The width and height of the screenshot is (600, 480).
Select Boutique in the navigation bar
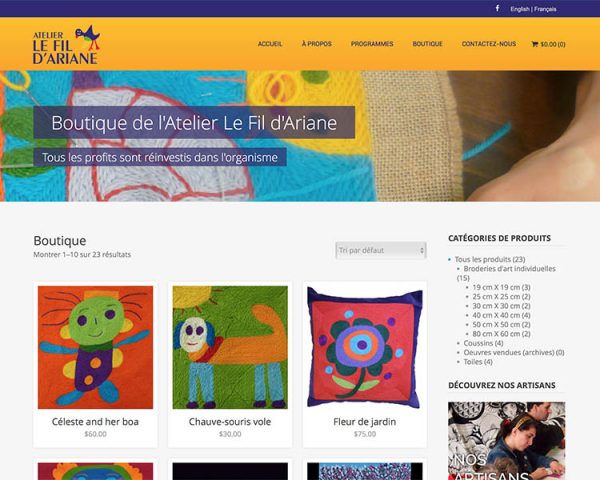(427, 44)
